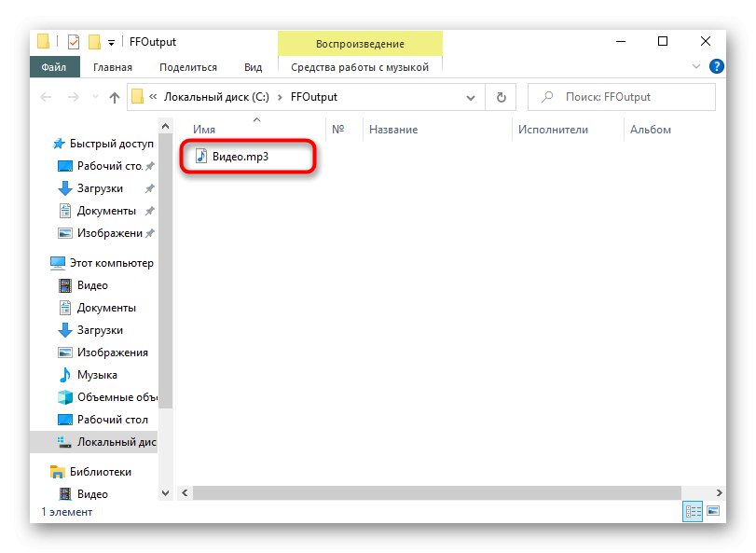The width and height of the screenshot is (756, 553).
Task: Open pinned Изображения in quick access
Action: (106, 233)
